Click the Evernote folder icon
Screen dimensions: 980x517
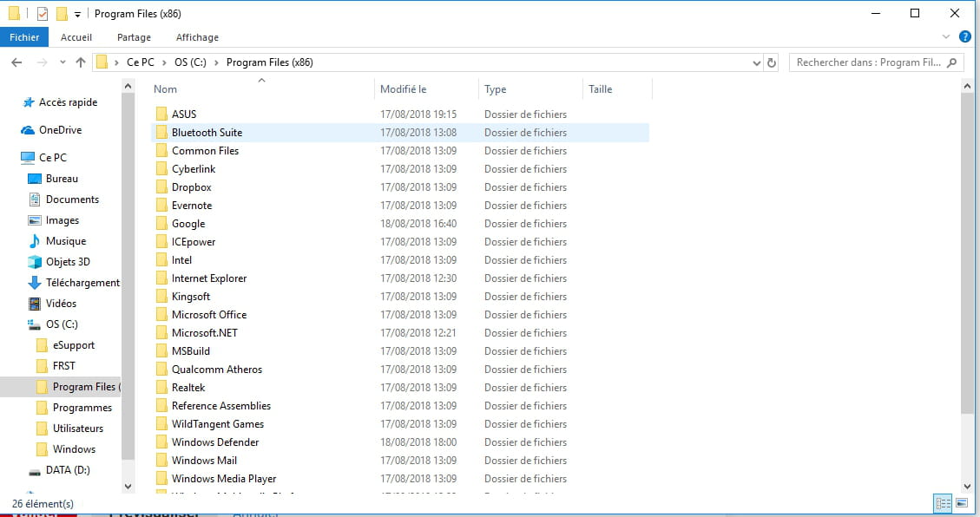point(161,205)
